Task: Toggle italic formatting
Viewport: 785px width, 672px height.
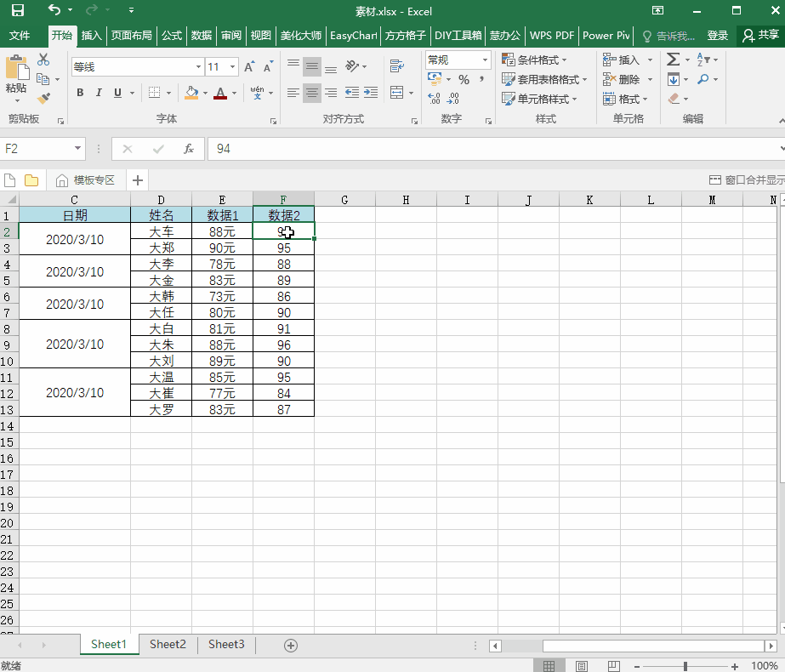Action: [99, 93]
